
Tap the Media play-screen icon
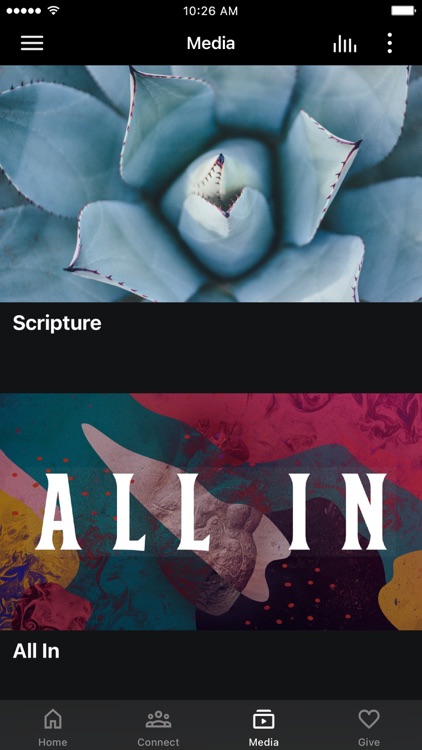tap(264, 719)
